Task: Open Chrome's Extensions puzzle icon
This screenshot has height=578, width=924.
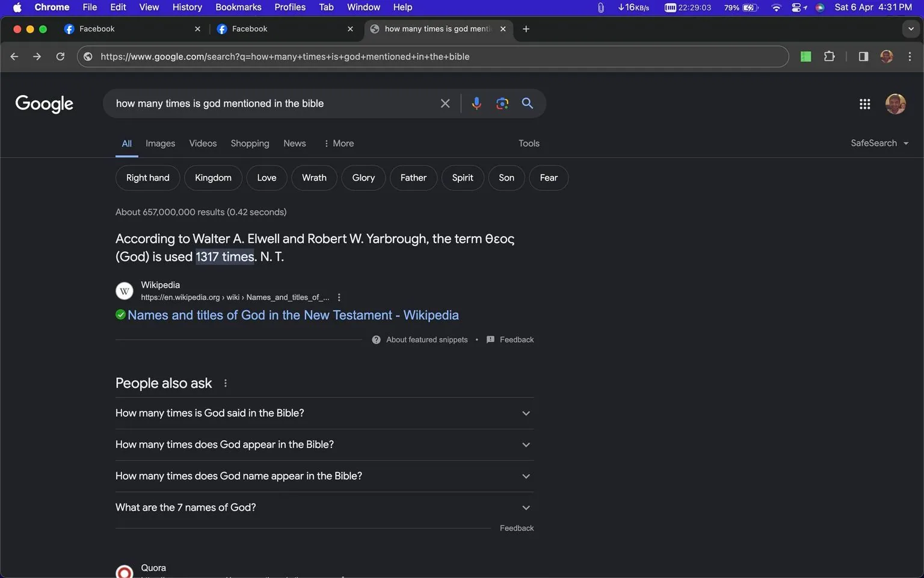Action: (829, 56)
